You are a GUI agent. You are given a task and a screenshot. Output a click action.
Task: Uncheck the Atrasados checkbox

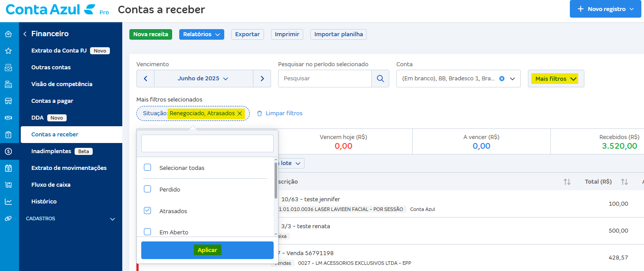coord(147,211)
